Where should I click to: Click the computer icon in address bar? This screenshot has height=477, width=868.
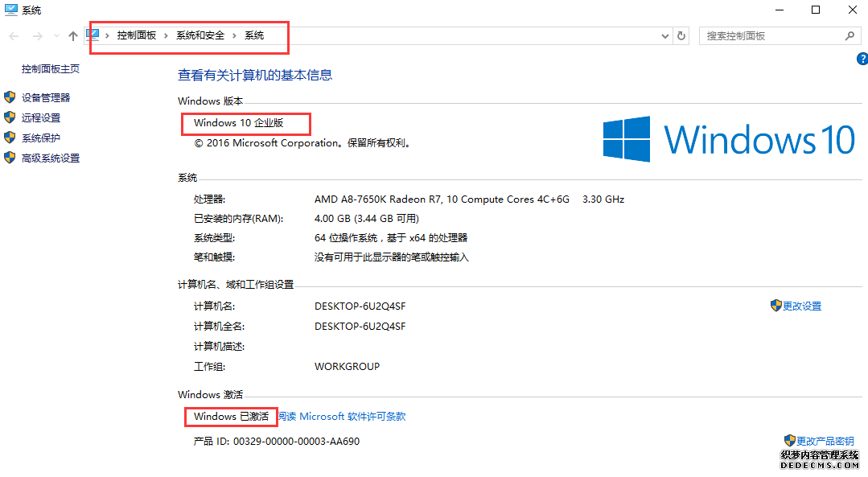[x=93, y=35]
